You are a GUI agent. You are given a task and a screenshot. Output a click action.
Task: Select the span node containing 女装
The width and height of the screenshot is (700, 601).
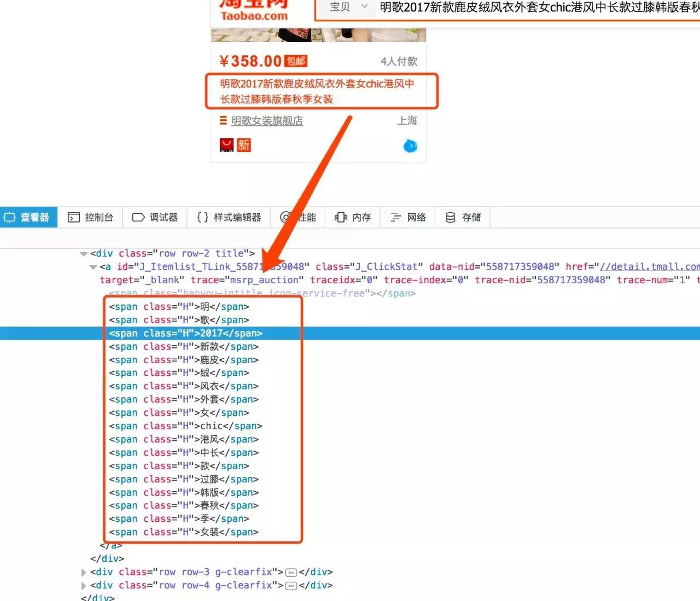pos(184,532)
